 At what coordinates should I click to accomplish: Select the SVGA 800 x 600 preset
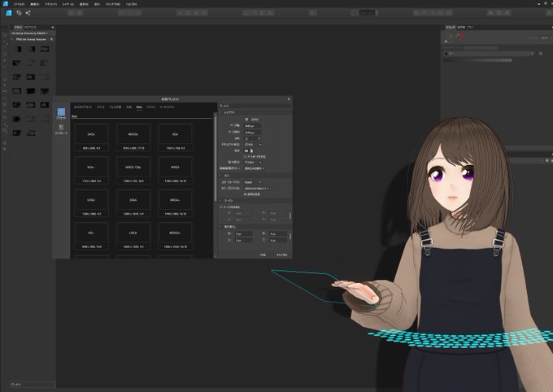point(91,137)
